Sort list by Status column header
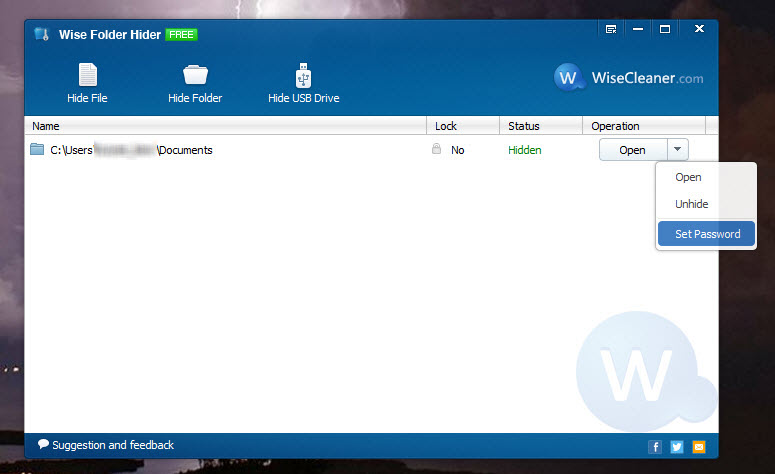The image size is (775, 474). coord(541,126)
